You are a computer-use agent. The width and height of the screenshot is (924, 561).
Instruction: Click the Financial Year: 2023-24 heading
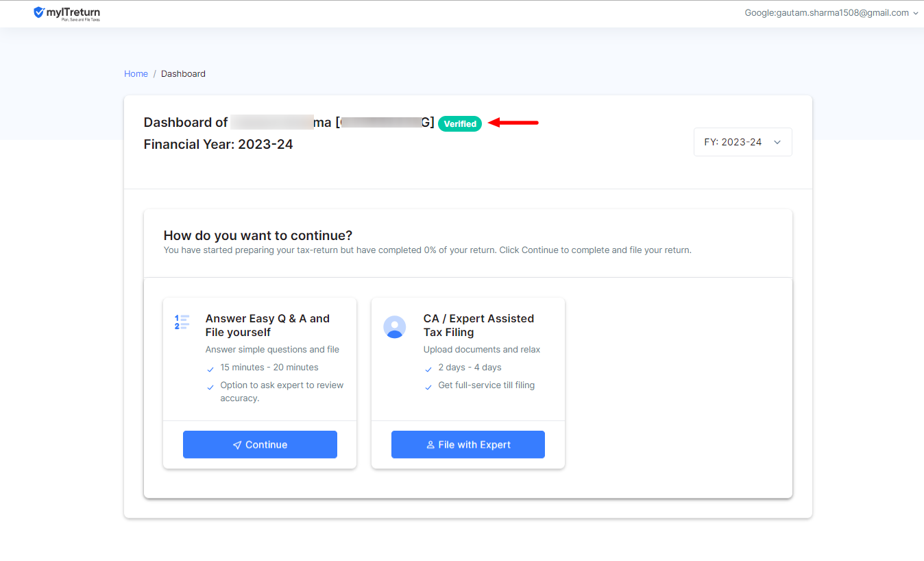coord(218,145)
